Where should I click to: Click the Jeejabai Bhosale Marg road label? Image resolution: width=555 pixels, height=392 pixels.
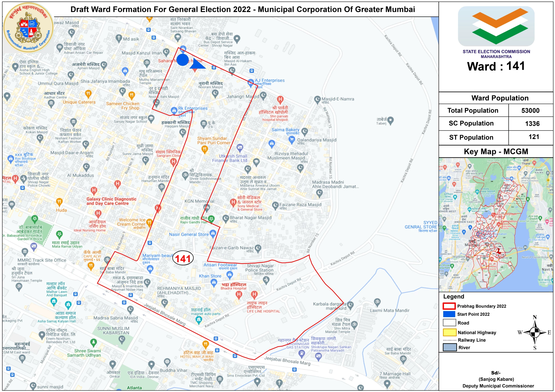click(165, 315)
